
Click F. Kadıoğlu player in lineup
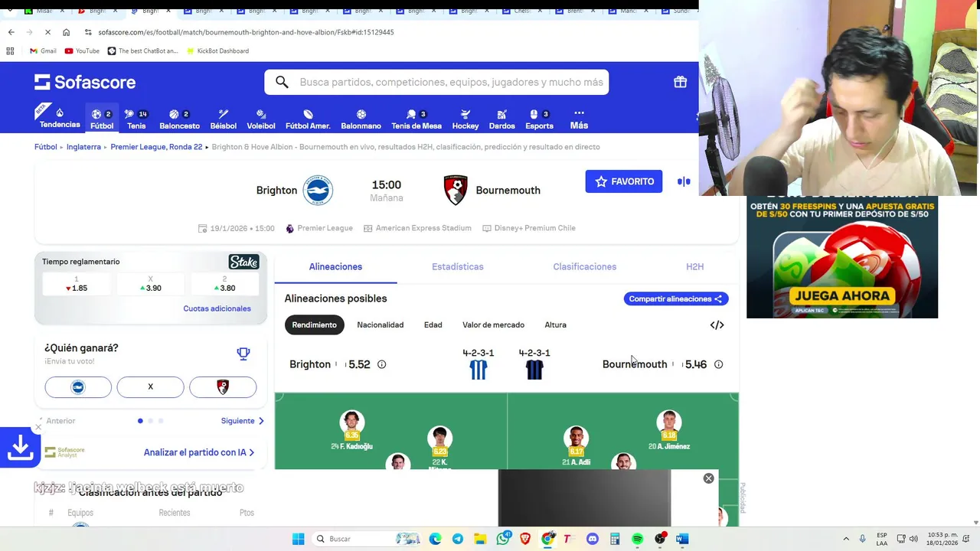coord(351,431)
